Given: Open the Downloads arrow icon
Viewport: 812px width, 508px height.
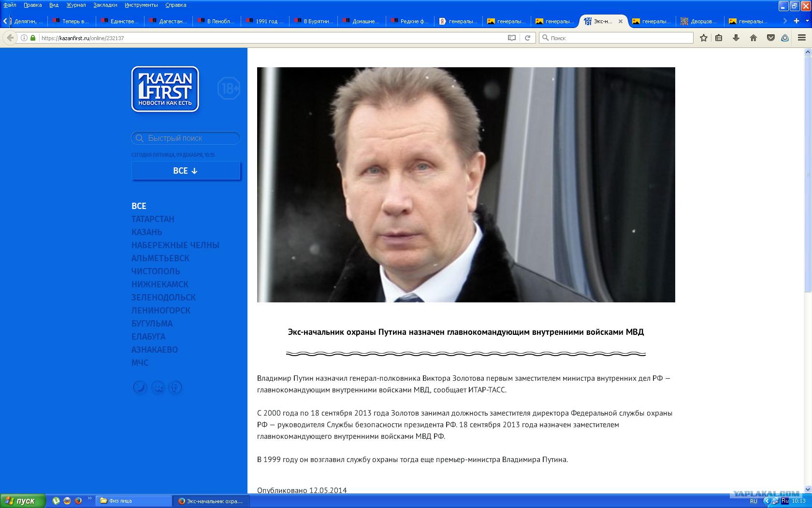Looking at the screenshot, I should click(736, 38).
